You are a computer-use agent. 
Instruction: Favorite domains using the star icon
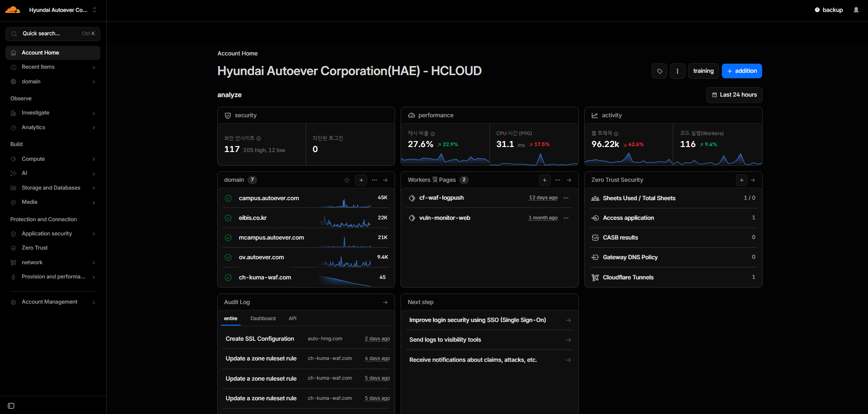click(x=347, y=180)
